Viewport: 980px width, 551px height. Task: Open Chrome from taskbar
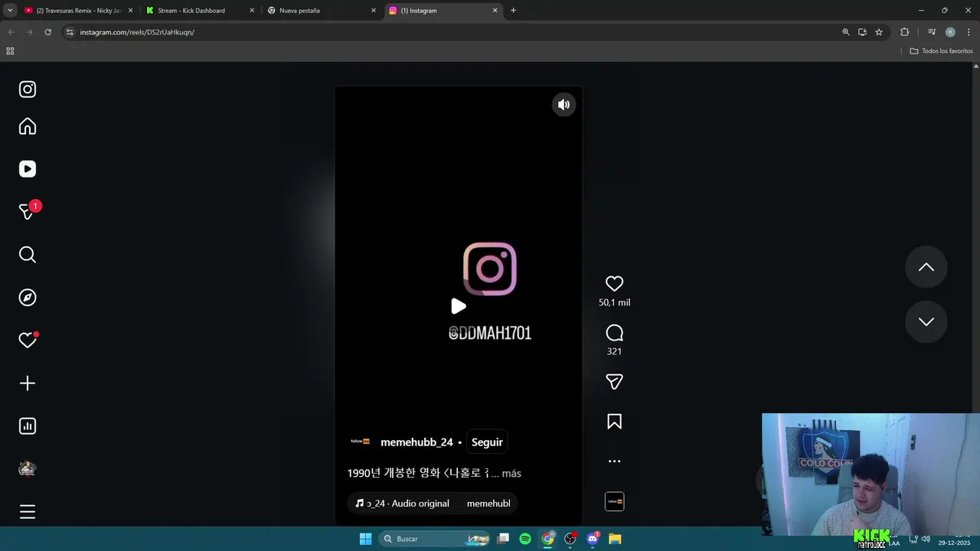click(x=548, y=539)
